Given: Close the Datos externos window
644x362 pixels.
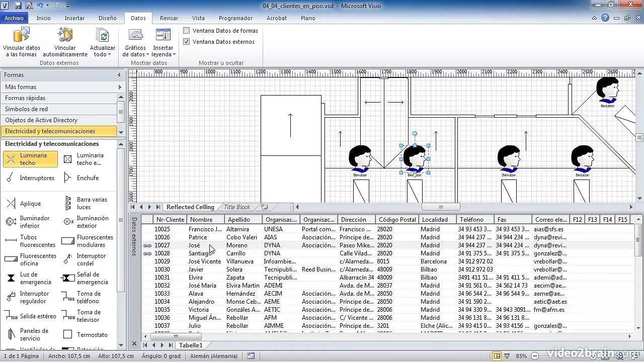Looking at the screenshot, I should pyautogui.click(x=134, y=344).
